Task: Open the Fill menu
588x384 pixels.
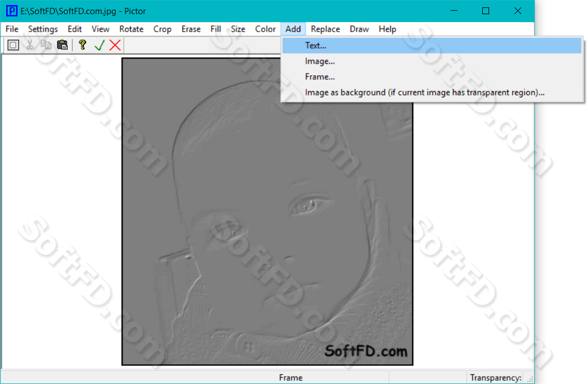Action: [215, 29]
